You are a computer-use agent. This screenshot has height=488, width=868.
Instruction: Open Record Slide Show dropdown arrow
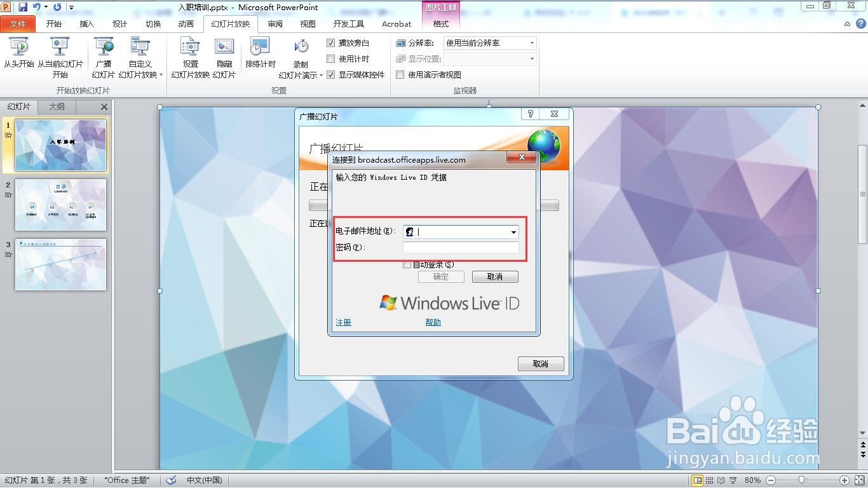pyautogui.click(x=322, y=75)
